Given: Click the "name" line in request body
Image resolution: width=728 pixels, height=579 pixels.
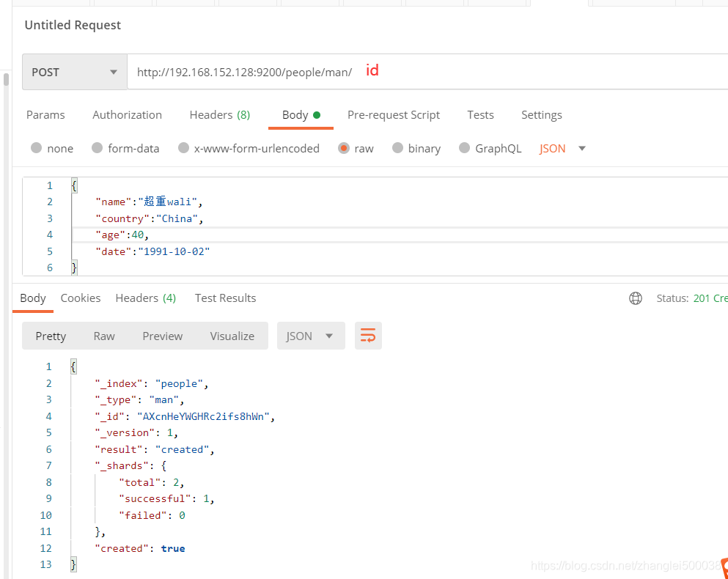Looking at the screenshot, I should click(x=149, y=202).
